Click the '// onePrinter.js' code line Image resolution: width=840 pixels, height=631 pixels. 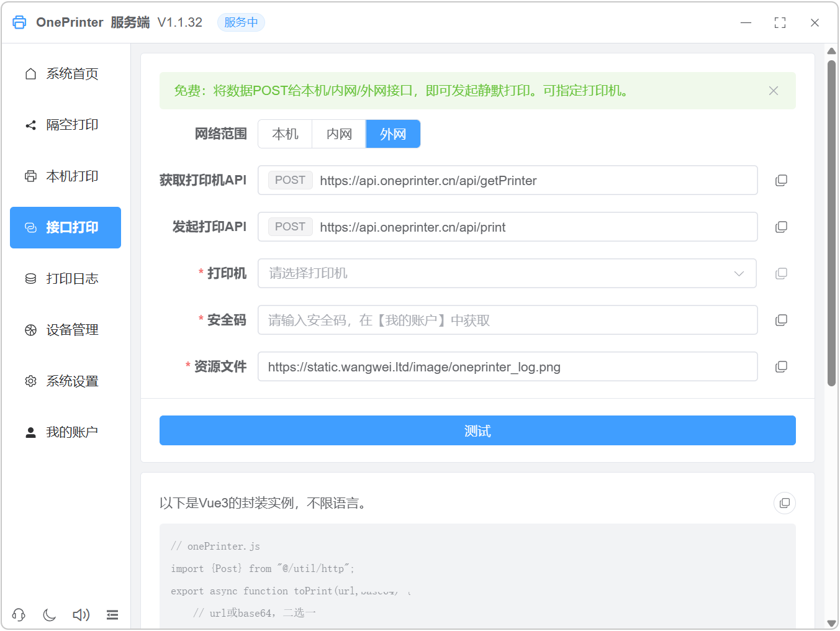[x=215, y=547]
